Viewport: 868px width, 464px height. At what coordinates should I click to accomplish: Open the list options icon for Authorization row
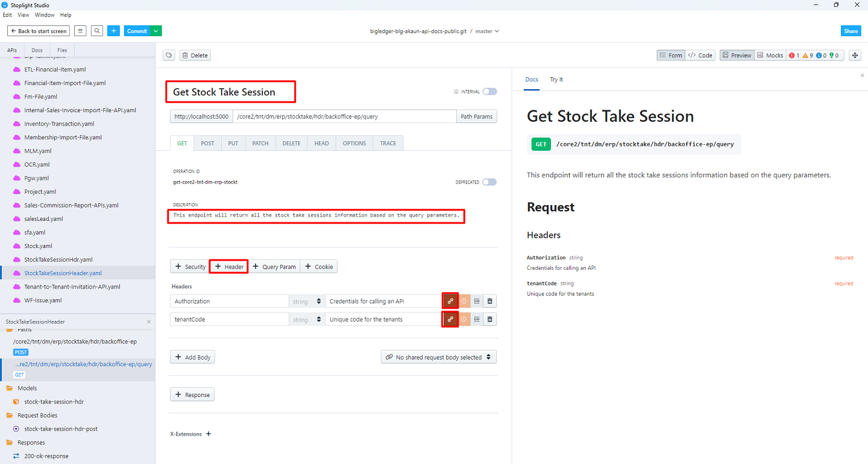click(x=477, y=301)
